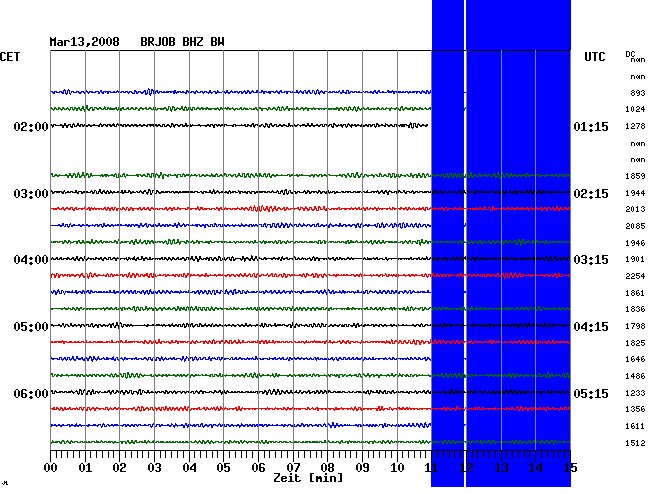Click the black seismic trace at 02:00 CET
The width and height of the screenshot is (650, 494).
pyautogui.click(x=239, y=125)
